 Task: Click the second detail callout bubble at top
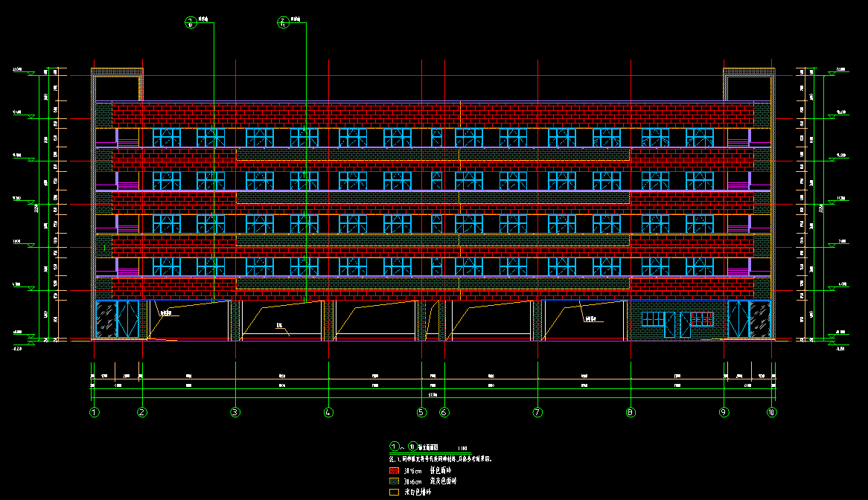click(283, 22)
